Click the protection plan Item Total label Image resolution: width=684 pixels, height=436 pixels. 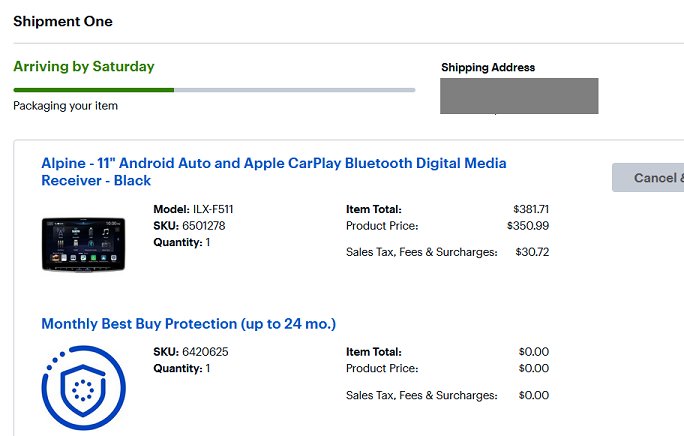coord(374,352)
